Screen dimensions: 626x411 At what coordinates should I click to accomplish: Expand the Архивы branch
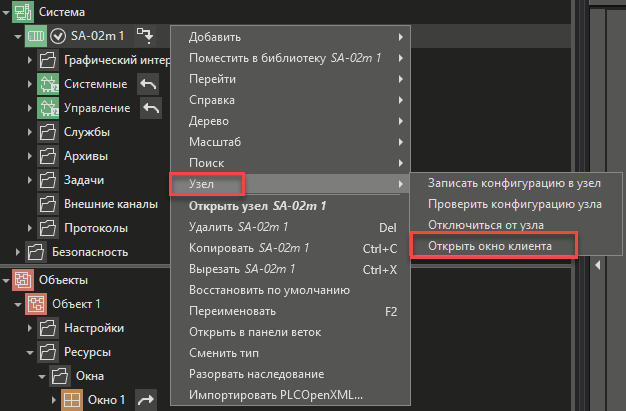[30, 156]
